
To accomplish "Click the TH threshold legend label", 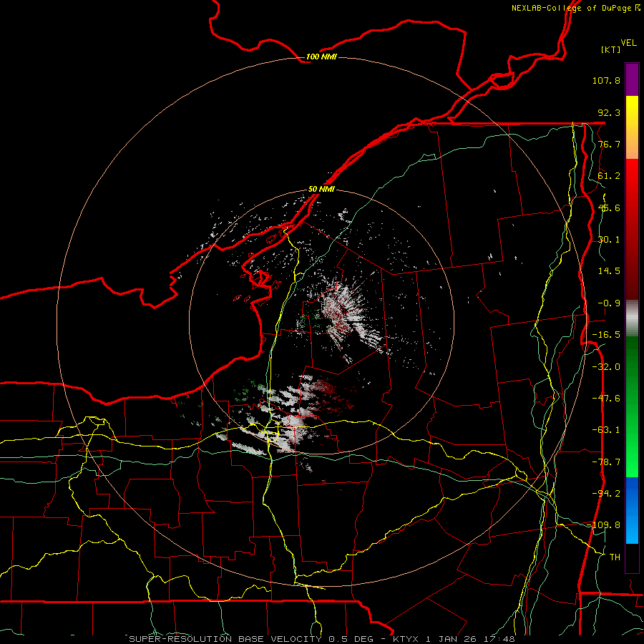I will pyautogui.click(x=615, y=557).
